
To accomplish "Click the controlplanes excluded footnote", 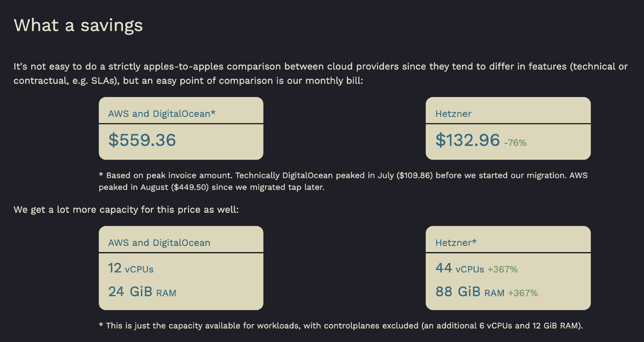I will 341,326.
